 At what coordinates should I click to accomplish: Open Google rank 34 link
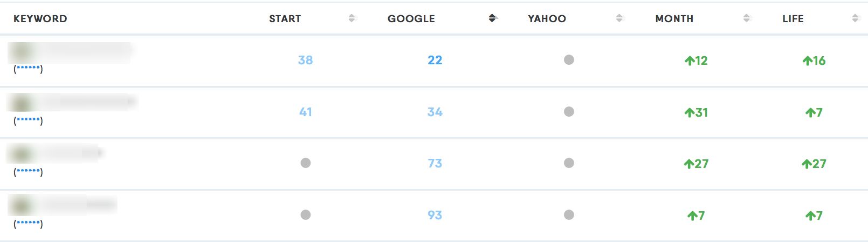coord(435,112)
